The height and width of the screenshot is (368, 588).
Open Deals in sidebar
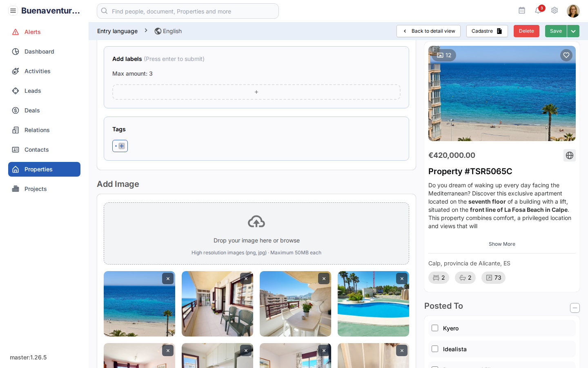44,110
